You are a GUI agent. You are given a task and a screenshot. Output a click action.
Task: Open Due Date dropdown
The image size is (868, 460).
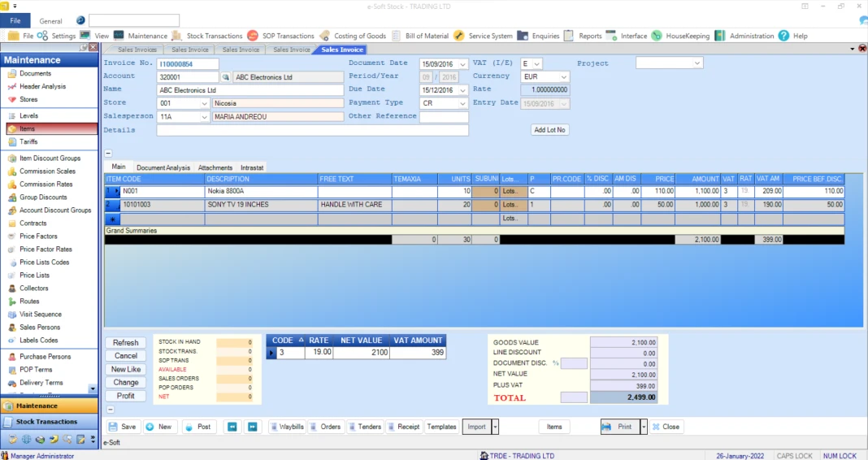(x=462, y=90)
